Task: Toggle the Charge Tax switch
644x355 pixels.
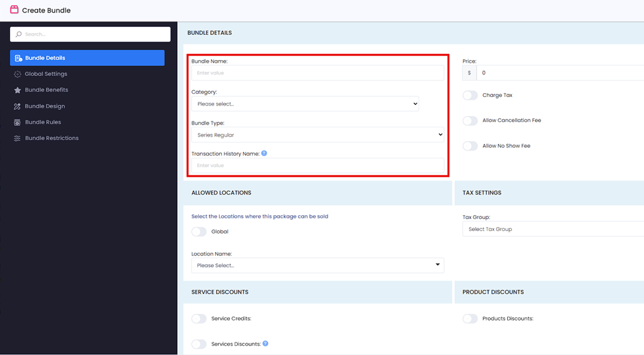Action: click(470, 95)
